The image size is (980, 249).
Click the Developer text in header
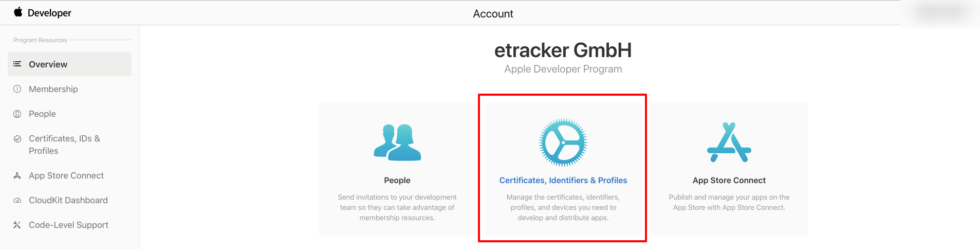coord(49,13)
